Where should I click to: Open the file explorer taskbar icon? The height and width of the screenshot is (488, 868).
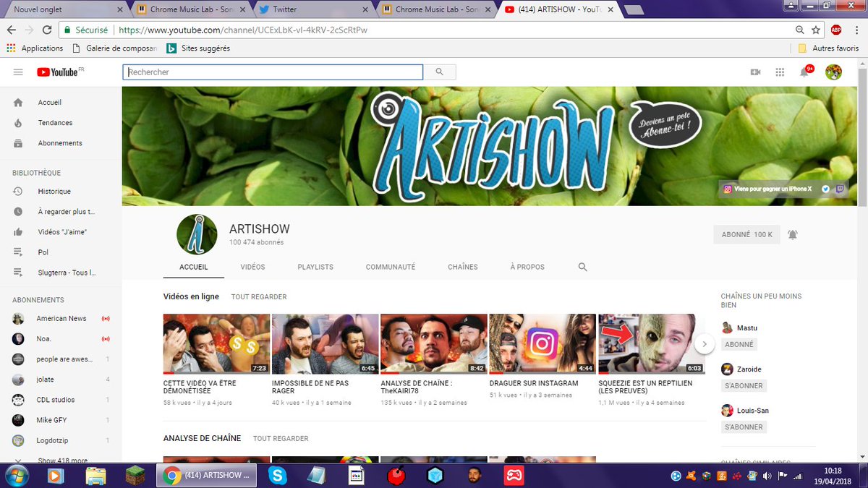96,475
